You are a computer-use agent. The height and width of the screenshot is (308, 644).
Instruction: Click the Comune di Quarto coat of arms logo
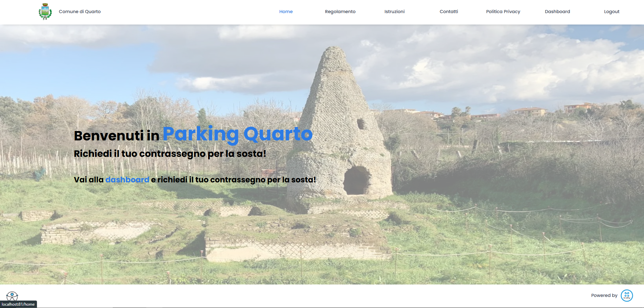coord(45,12)
